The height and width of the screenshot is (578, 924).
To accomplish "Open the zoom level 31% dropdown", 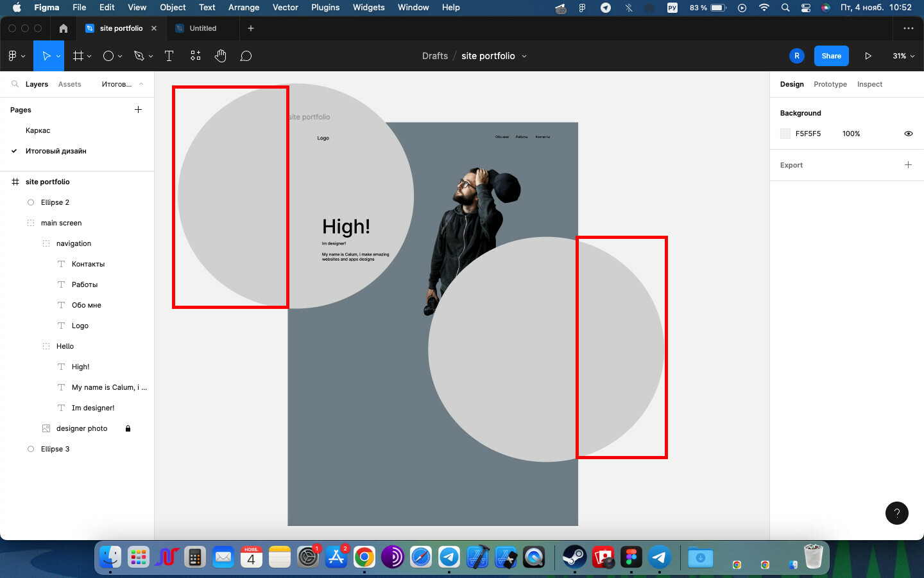I will click(903, 56).
